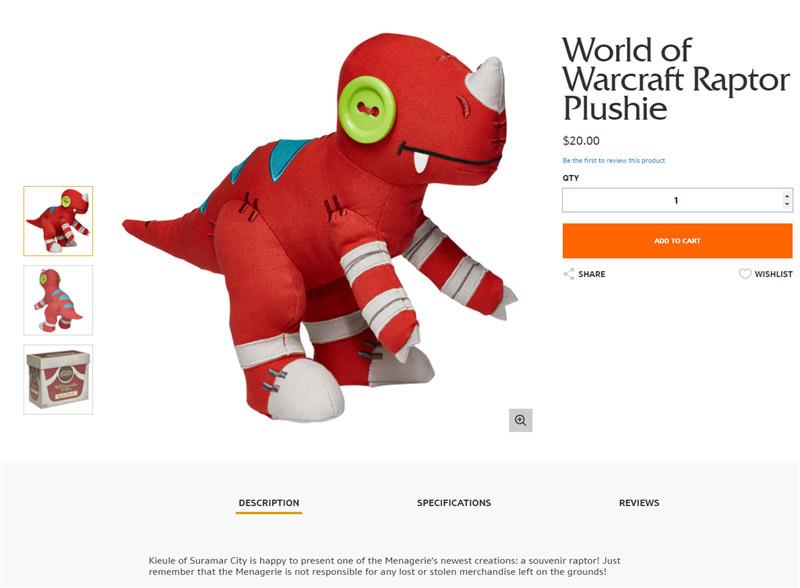Click the product description paragraph text
Screen dimensions: 800x588
[384, 566]
